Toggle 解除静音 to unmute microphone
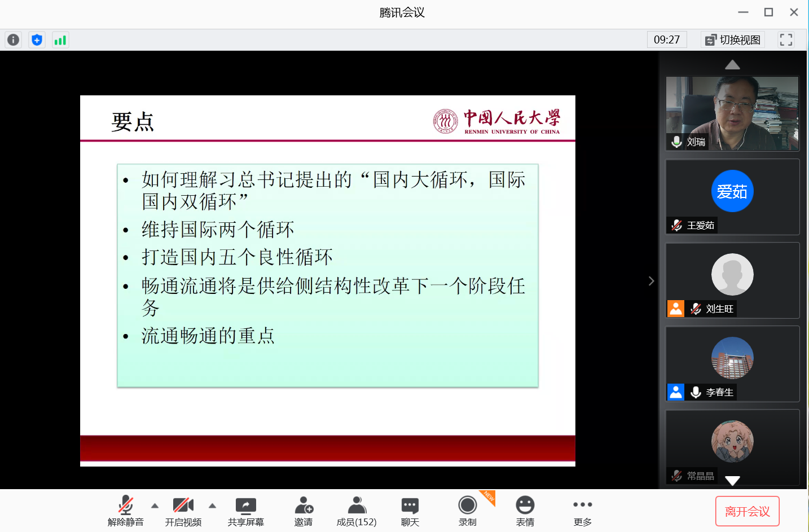The image size is (809, 532). click(x=126, y=511)
